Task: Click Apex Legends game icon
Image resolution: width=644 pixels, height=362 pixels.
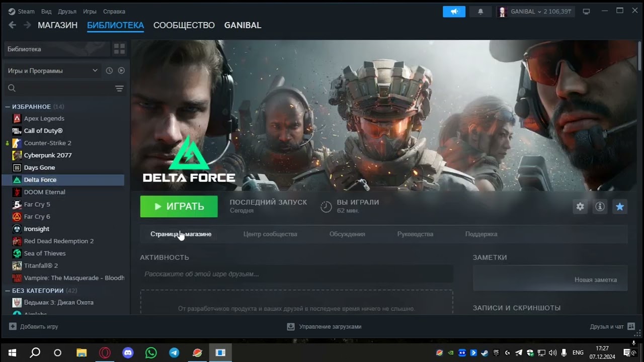Action: pyautogui.click(x=17, y=119)
